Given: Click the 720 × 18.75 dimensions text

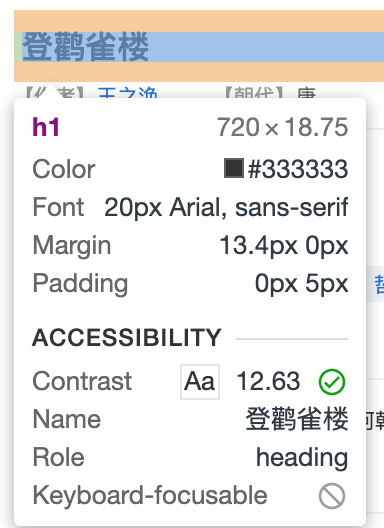Looking at the screenshot, I should coord(282,127).
